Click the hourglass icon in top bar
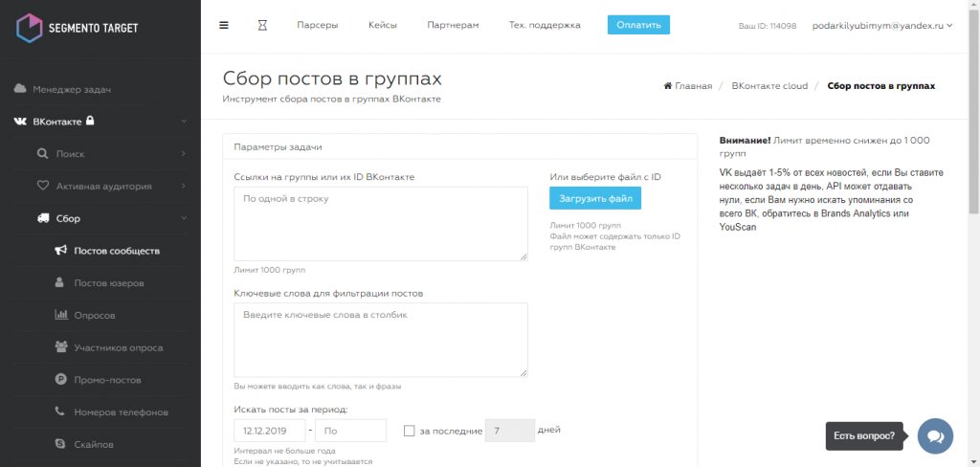The width and height of the screenshot is (980, 467). (x=262, y=26)
